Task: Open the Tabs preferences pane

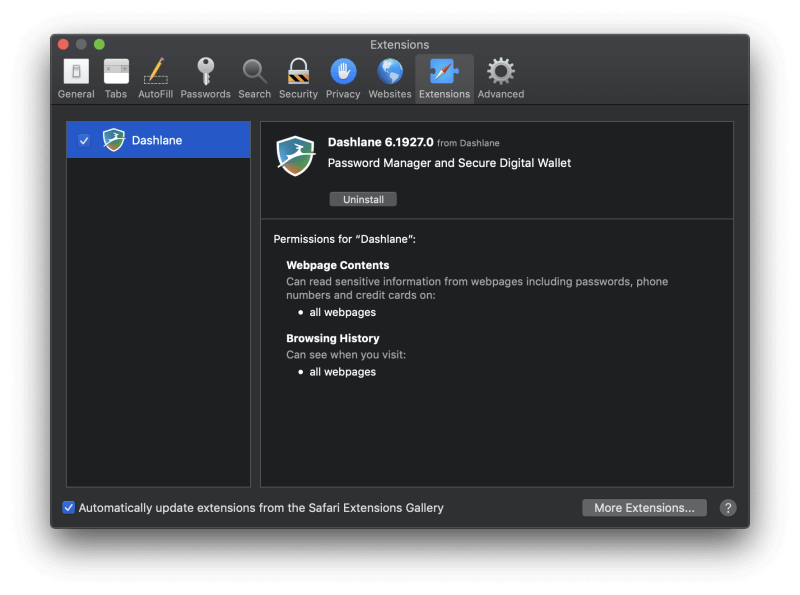Action: [116, 79]
